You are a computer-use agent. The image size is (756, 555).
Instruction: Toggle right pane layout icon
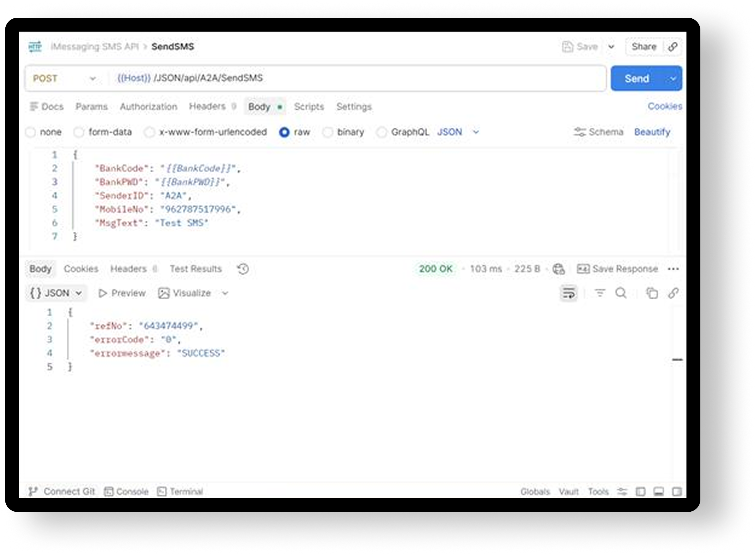coord(677,491)
